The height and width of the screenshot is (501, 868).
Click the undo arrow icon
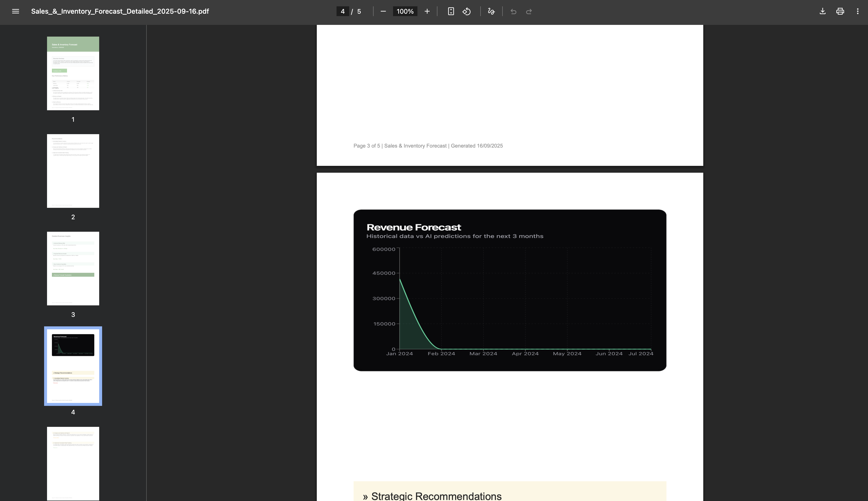[513, 12]
